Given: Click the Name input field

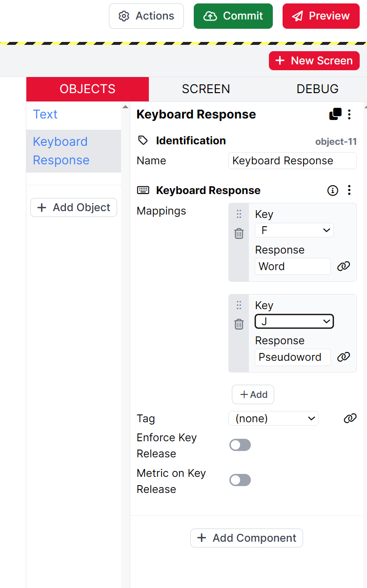Looking at the screenshot, I should click(x=292, y=161).
